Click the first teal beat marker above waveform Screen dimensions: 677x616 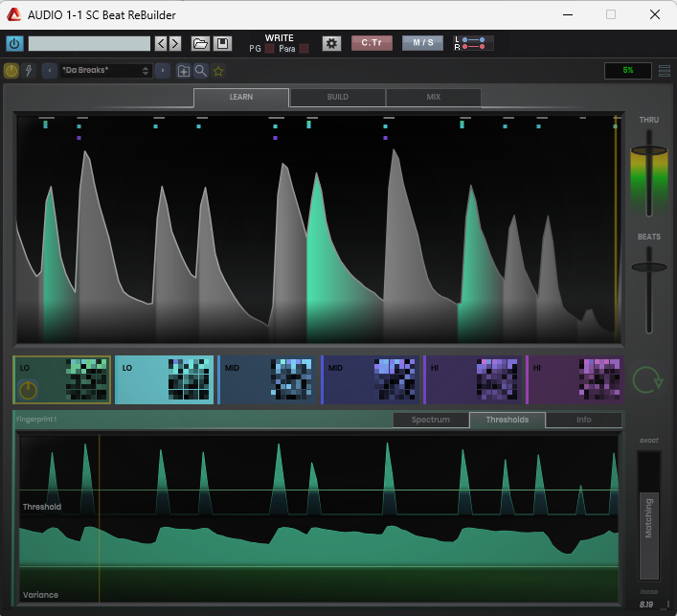pos(46,125)
